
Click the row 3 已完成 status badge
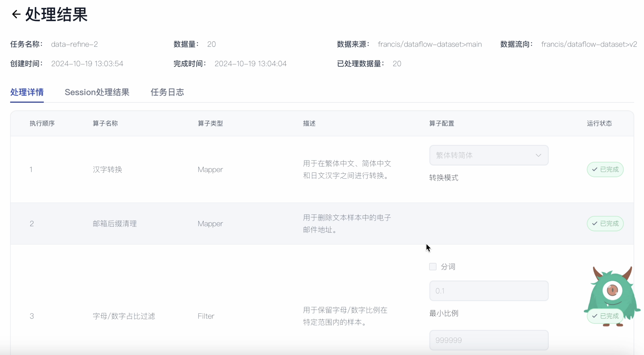[605, 316]
